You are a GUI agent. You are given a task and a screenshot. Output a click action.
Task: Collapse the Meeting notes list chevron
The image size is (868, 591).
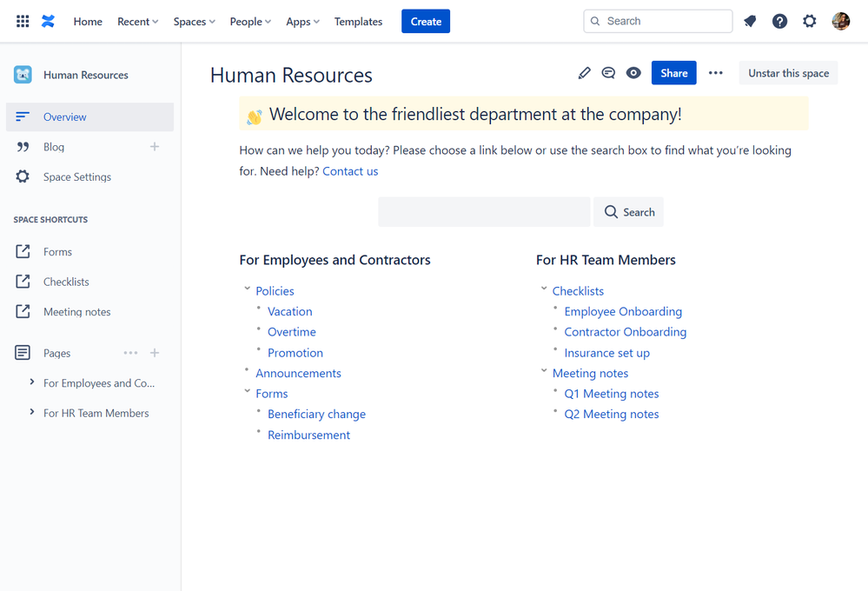click(544, 370)
